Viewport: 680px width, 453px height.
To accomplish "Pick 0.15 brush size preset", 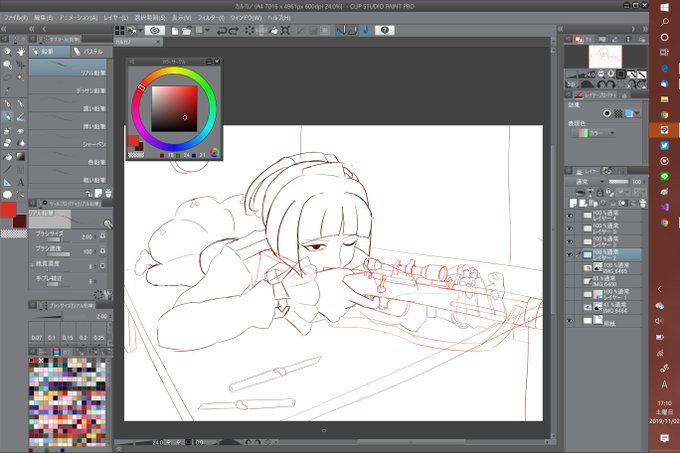I will [x=67, y=333].
